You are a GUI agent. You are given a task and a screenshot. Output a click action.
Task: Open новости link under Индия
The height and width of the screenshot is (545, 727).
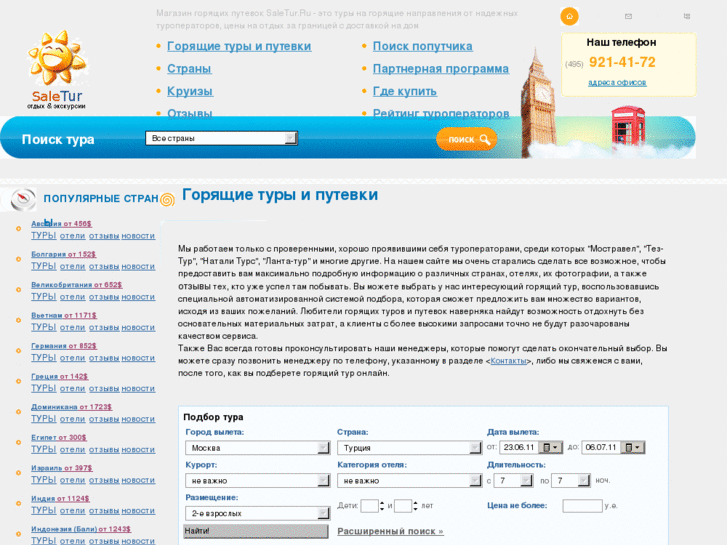(x=138, y=511)
